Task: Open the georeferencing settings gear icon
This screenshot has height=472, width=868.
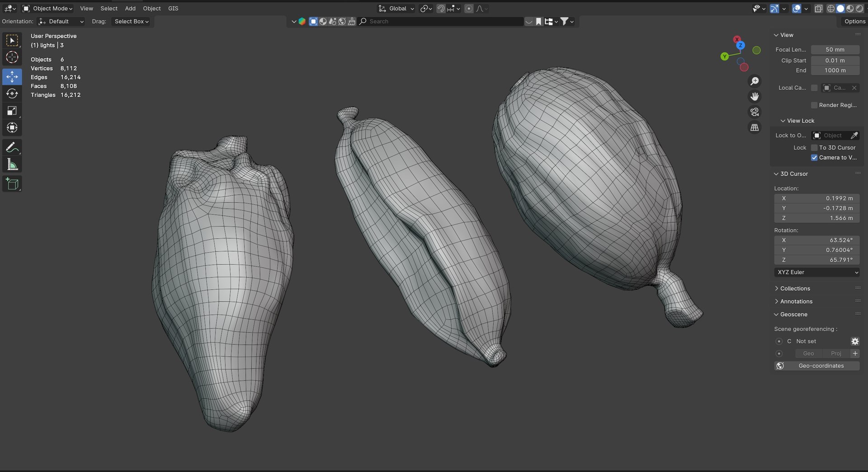Action: (x=855, y=341)
